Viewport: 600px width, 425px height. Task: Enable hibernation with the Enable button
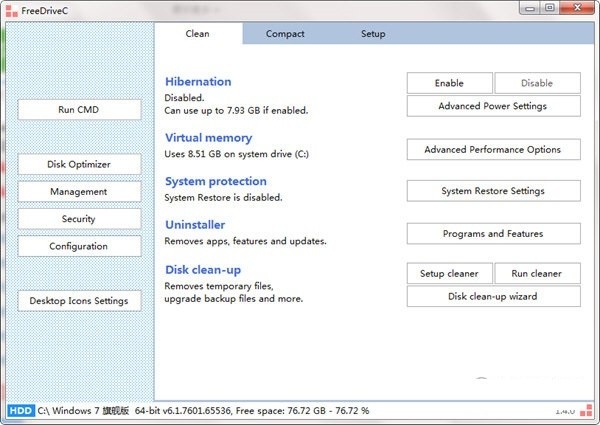tap(449, 83)
